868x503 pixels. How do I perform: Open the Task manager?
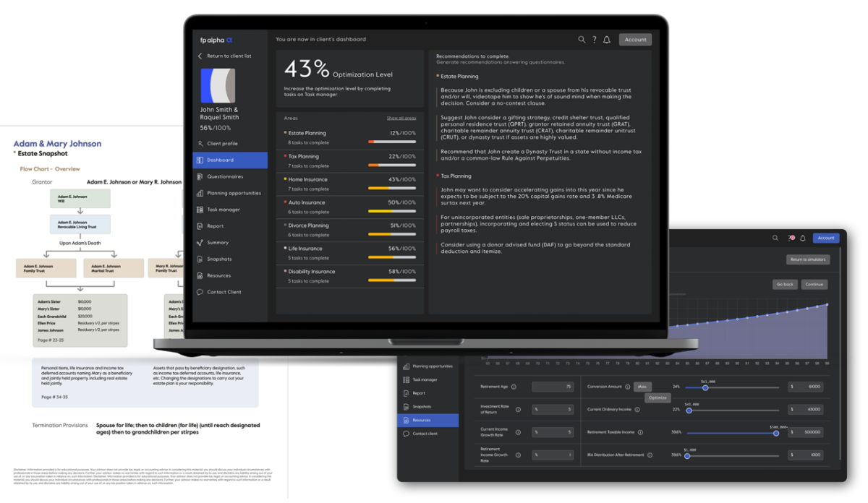tap(200, 209)
